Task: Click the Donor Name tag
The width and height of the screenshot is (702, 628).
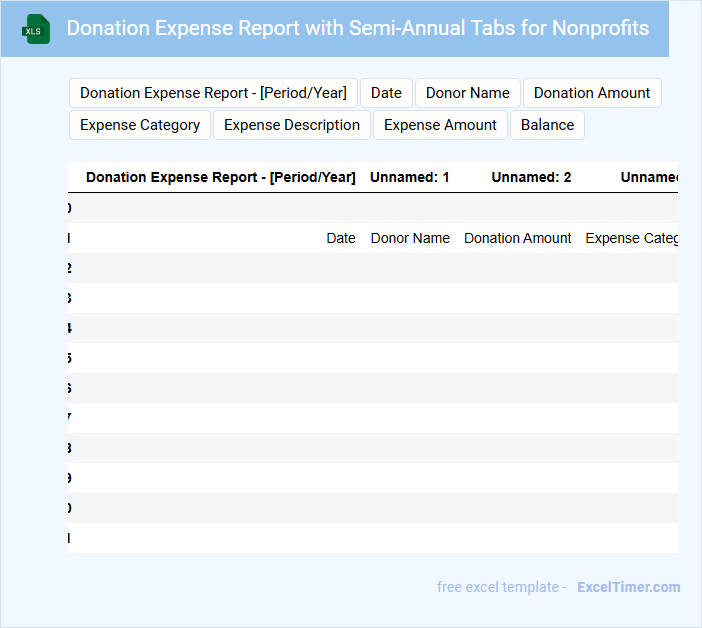Action: click(x=467, y=93)
